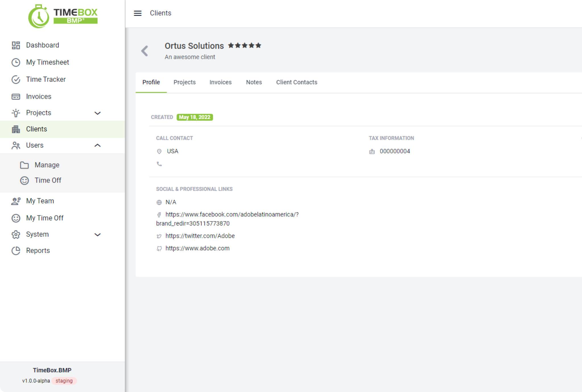
Task: Click the My Team group icon
Action: pyautogui.click(x=16, y=201)
